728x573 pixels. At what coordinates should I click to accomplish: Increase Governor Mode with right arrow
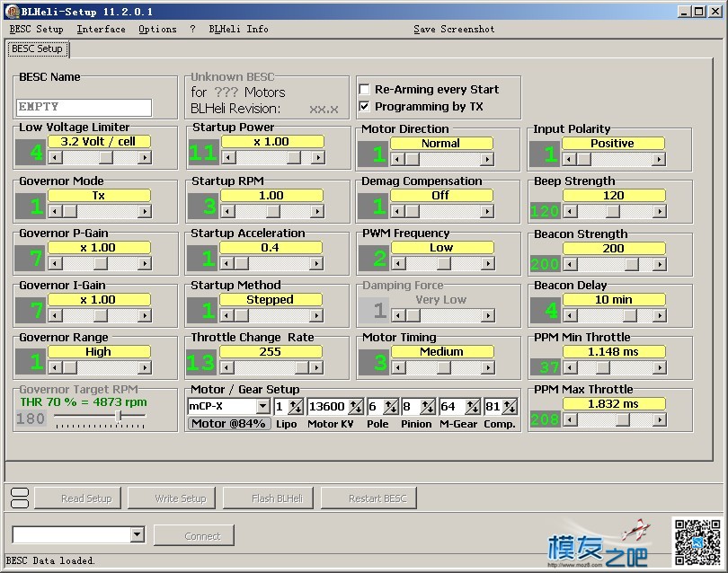(145, 212)
